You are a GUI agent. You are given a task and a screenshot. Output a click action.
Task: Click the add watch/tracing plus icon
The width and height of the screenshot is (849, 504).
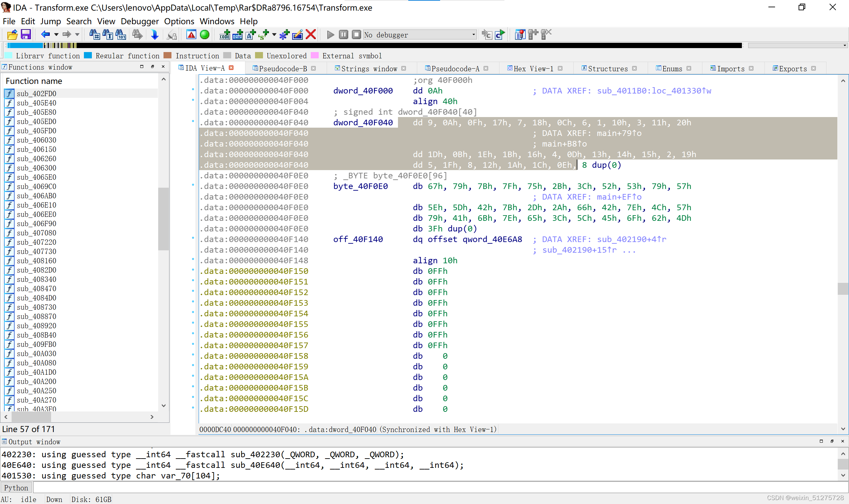(x=533, y=34)
